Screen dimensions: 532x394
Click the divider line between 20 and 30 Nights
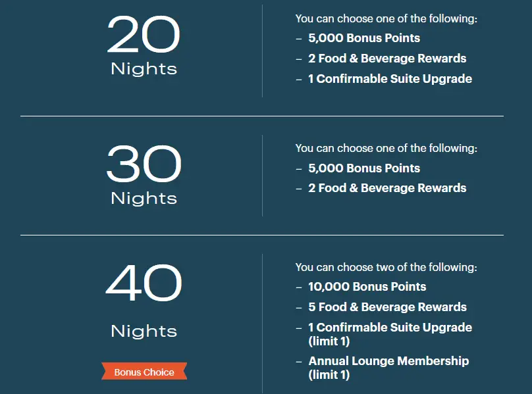pyautogui.click(x=262, y=116)
